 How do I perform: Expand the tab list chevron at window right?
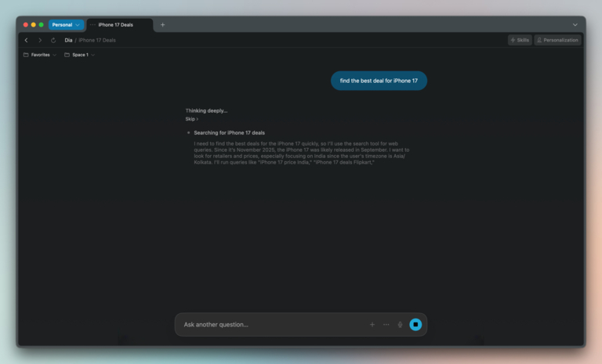(575, 24)
